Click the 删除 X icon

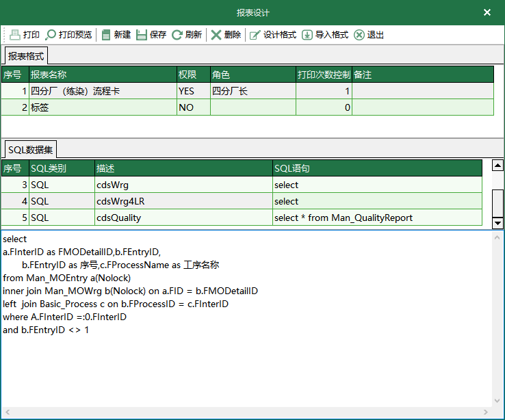click(x=216, y=35)
